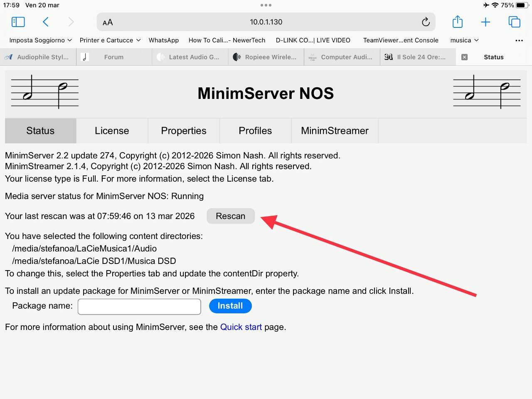Open the Properties tab
Image resolution: width=532 pixels, height=399 pixels.
[183, 131]
